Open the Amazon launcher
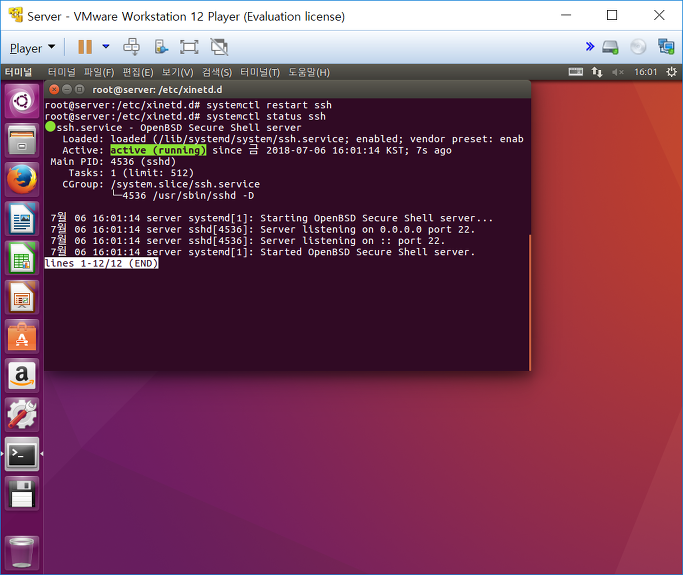Image resolution: width=683 pixels, height=575 pixels. click(x=22, y=375)
